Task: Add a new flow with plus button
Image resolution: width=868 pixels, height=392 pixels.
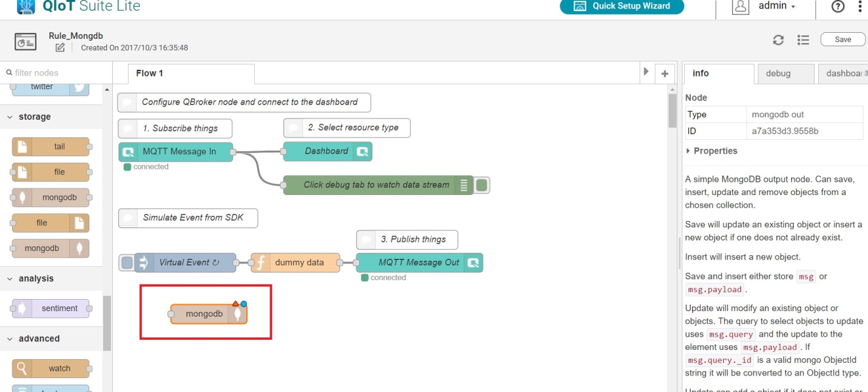Action: click(665, 74)
